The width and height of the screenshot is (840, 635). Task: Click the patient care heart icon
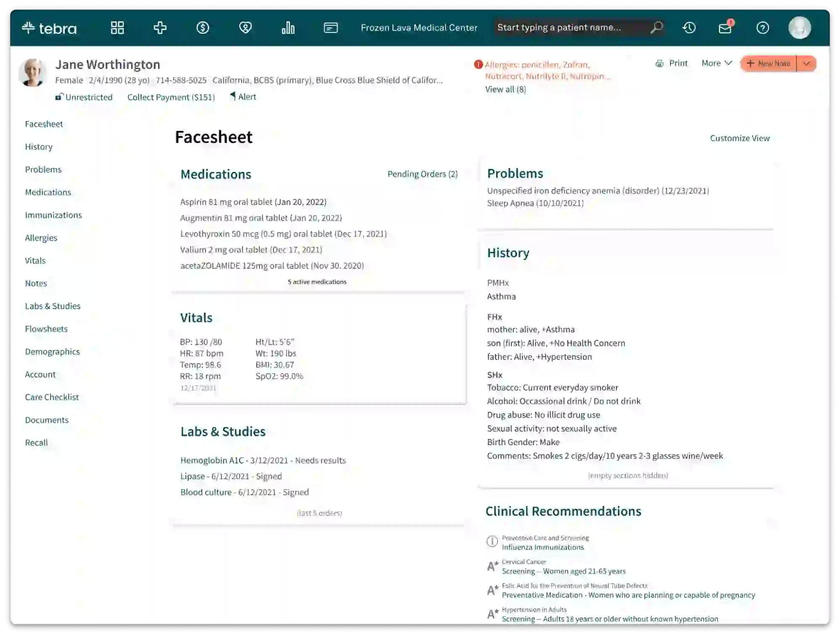click(x=245, y=28)
